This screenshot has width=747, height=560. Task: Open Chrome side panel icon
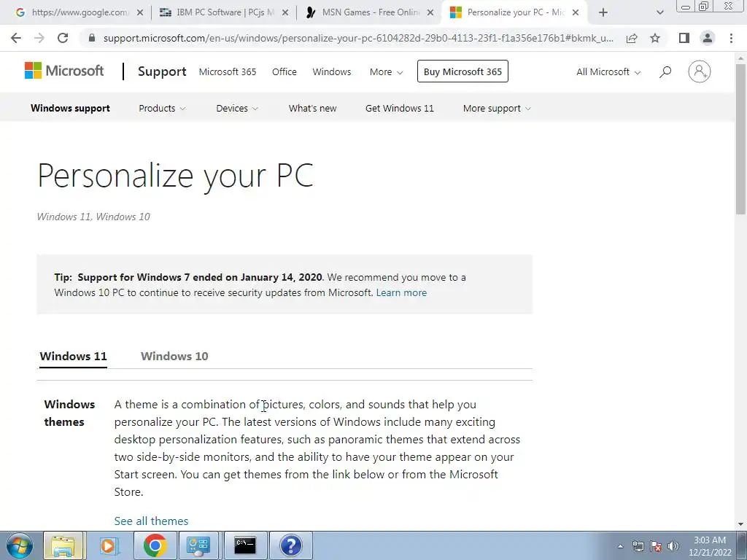point(684,38)
